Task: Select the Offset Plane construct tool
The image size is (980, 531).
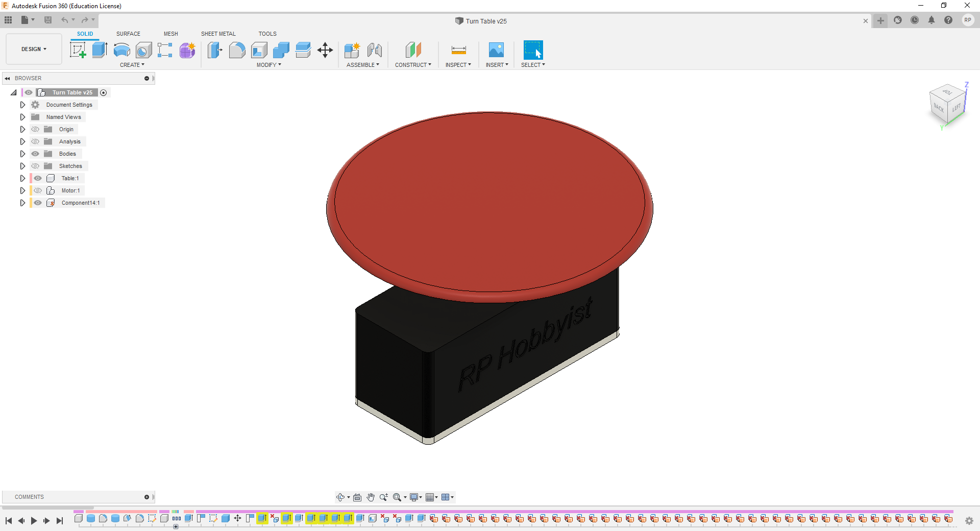Action: [x=413, y=50]
